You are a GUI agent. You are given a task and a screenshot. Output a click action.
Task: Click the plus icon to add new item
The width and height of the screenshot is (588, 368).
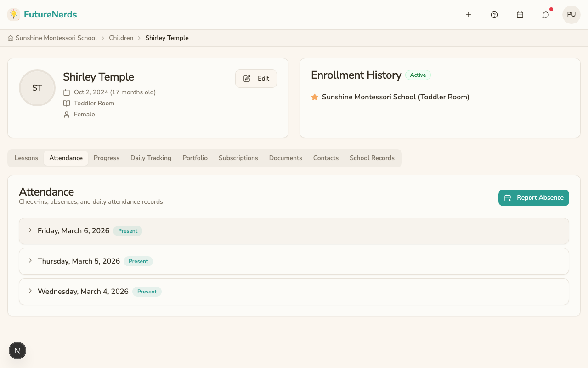point(469,14)
